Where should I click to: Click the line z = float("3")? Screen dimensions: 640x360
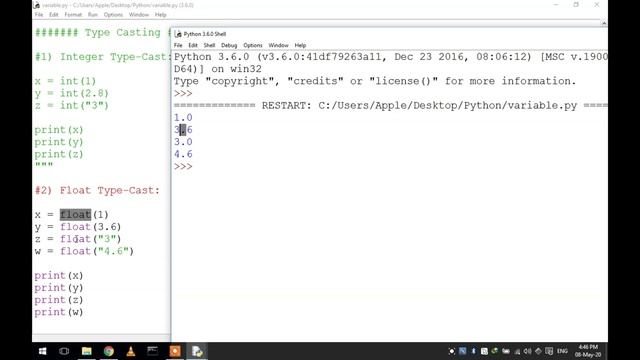point(78,239)
